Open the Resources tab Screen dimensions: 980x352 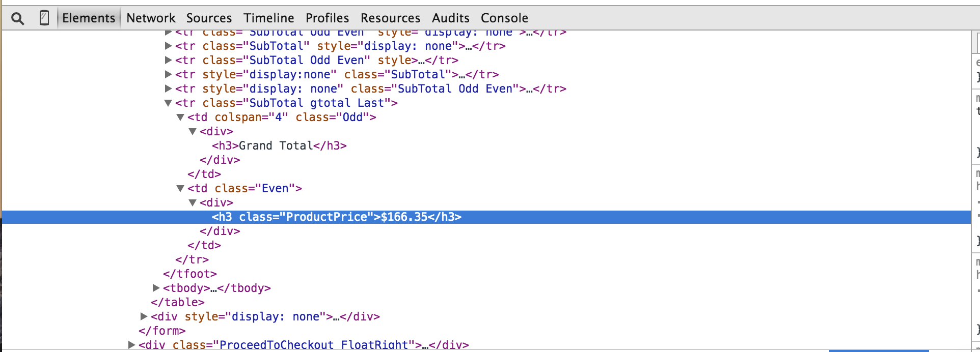coord(390,18)
